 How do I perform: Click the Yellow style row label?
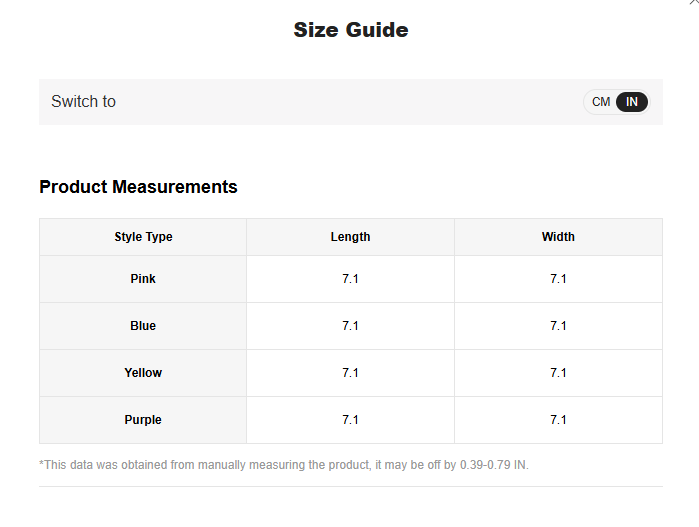pyautogui.click(x=143, y=373)
